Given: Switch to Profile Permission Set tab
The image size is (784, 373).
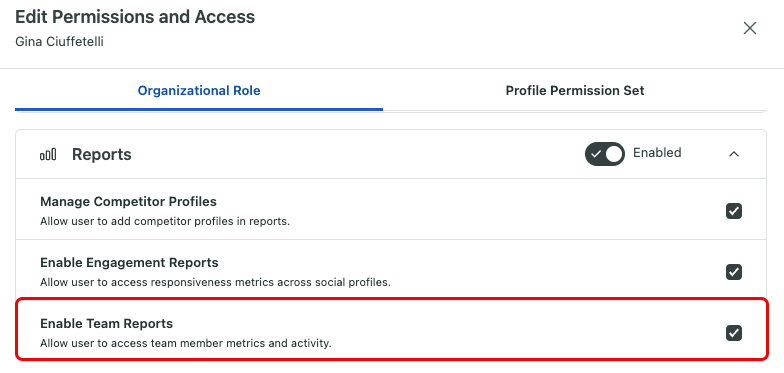Looking at the screenshot, I should click(574, 90).
